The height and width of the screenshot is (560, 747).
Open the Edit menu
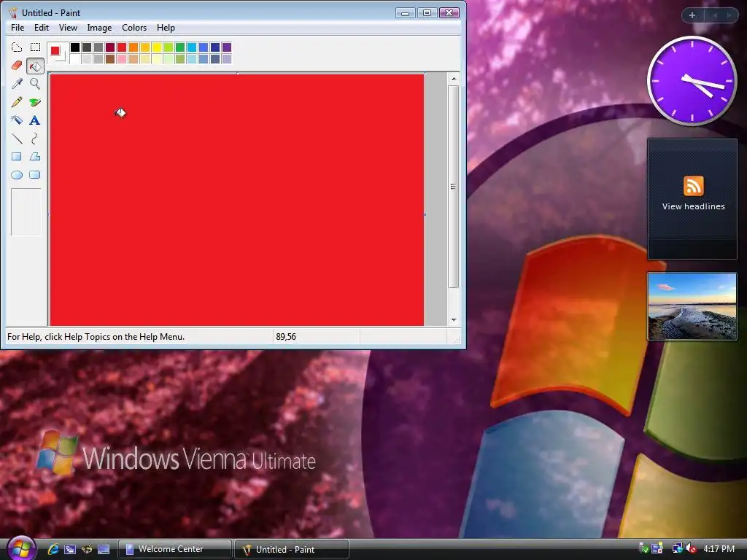click(42, 28)
